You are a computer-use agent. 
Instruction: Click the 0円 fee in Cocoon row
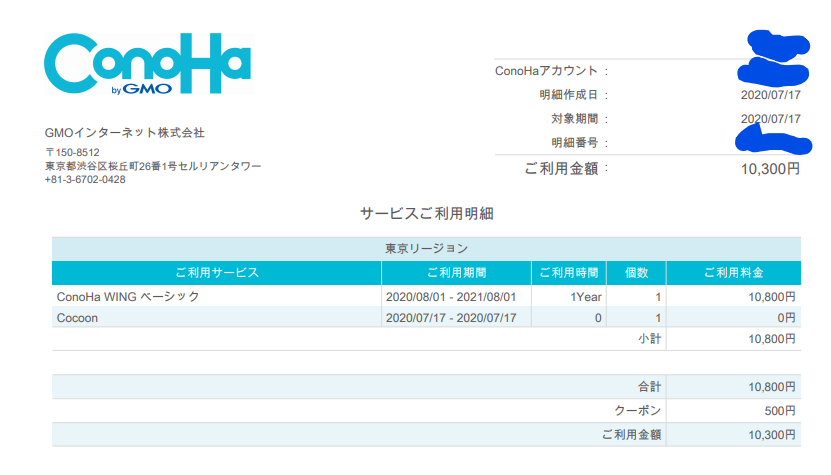tap(786, 318)
